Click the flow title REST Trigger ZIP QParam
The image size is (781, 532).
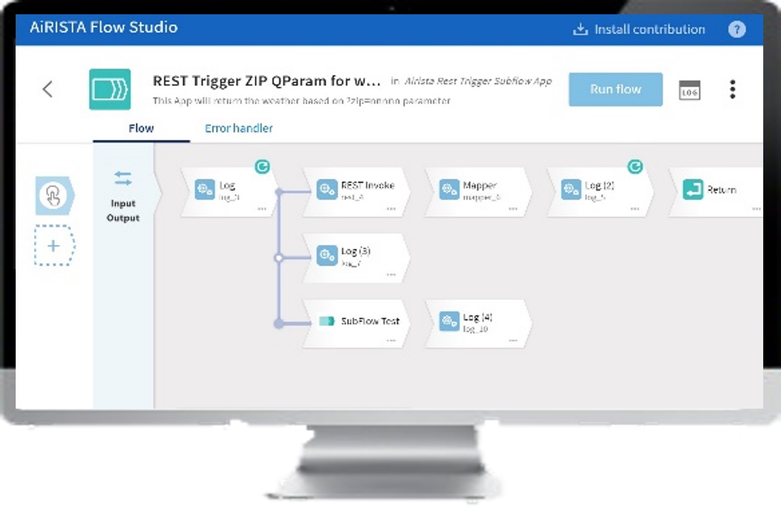click(x=267, y=81)
